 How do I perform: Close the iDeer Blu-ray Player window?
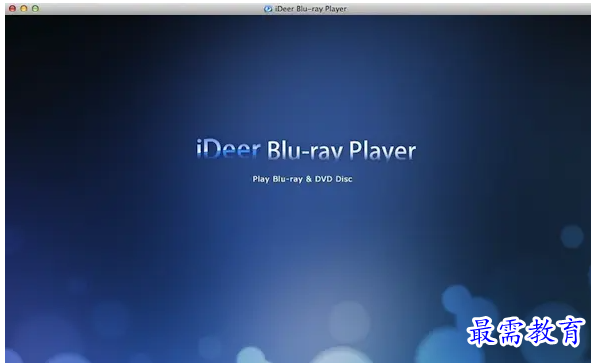(12, 8)
